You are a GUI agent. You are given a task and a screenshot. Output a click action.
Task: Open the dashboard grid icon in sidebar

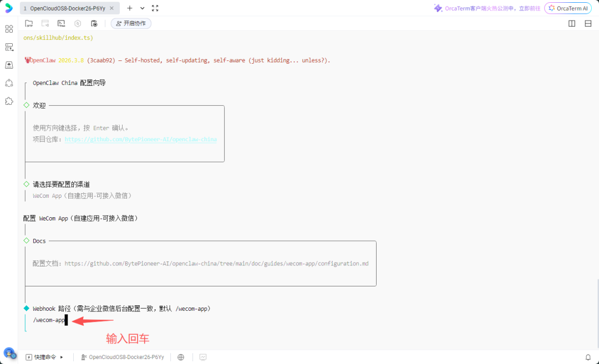[9, 29]
